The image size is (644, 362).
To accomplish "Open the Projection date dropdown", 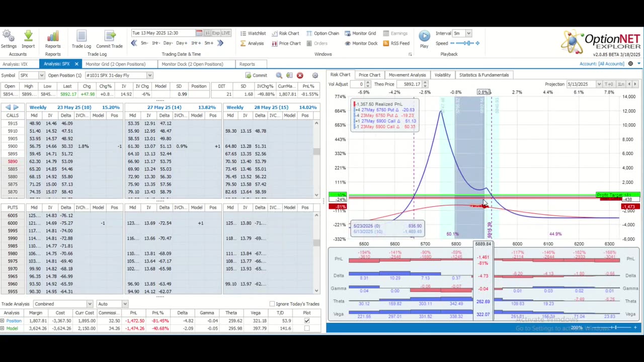I will [599, 84].
